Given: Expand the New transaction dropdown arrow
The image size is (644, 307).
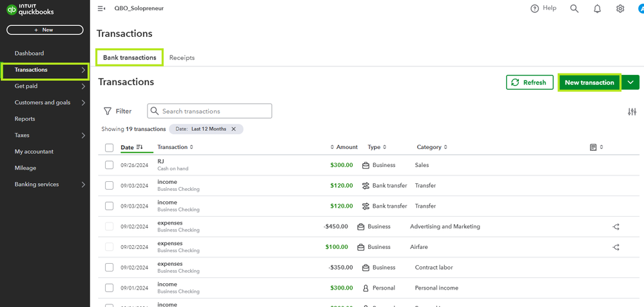Looking at the screenshot, I should (630, 83).
